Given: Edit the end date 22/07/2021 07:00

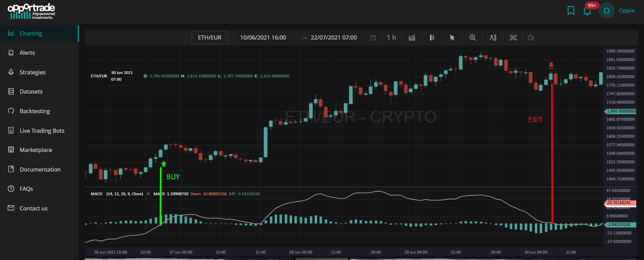Looking at the screenshot, I should (334, 38).
